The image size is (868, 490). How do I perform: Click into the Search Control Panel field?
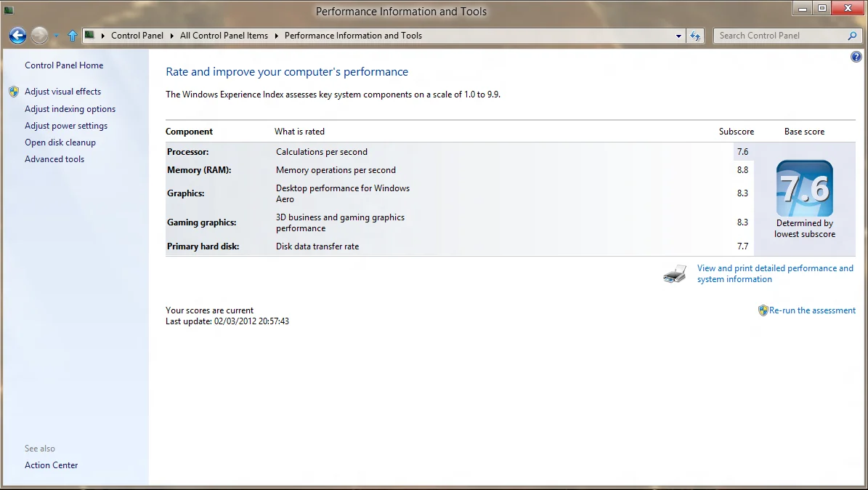click(781, 36)
